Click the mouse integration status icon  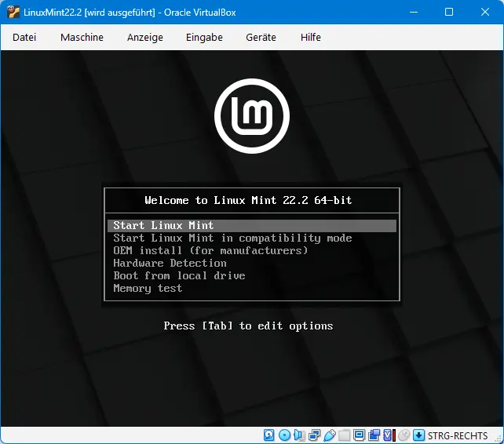404,435
